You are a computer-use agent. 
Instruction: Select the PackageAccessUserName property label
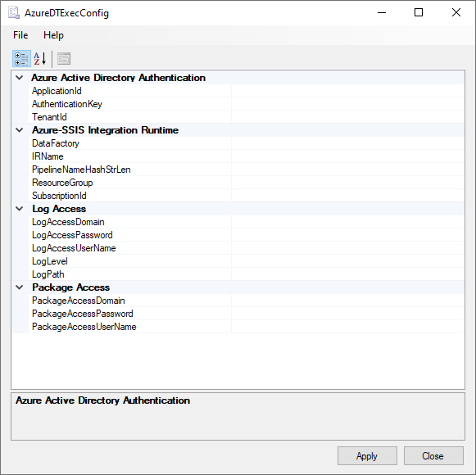tap(84, 327)
